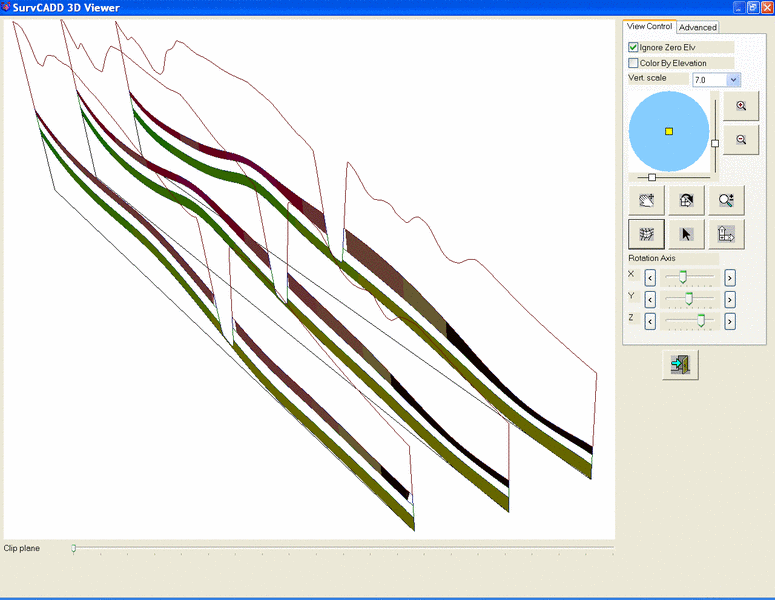Click the Z rotation axis slider thumb
775x600 pixels.
(701, 320)
